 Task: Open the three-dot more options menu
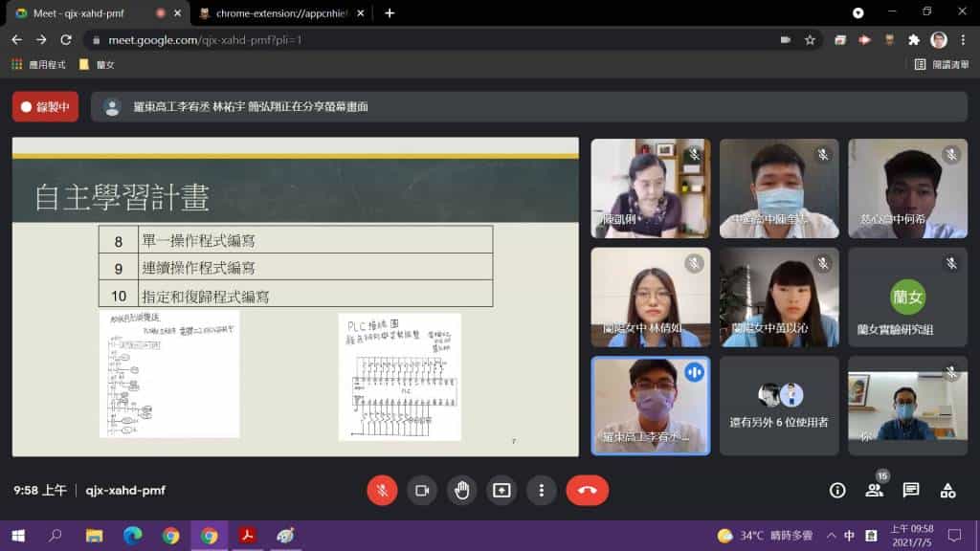point(541,491)
